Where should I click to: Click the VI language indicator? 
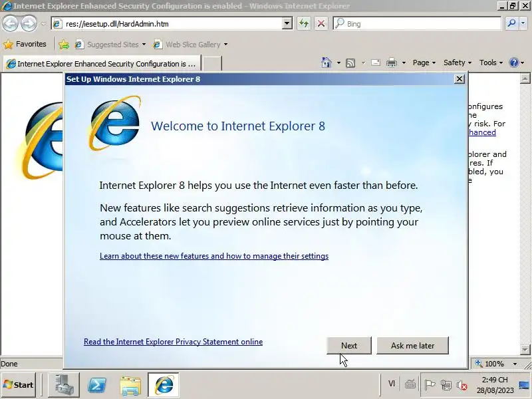392,384
